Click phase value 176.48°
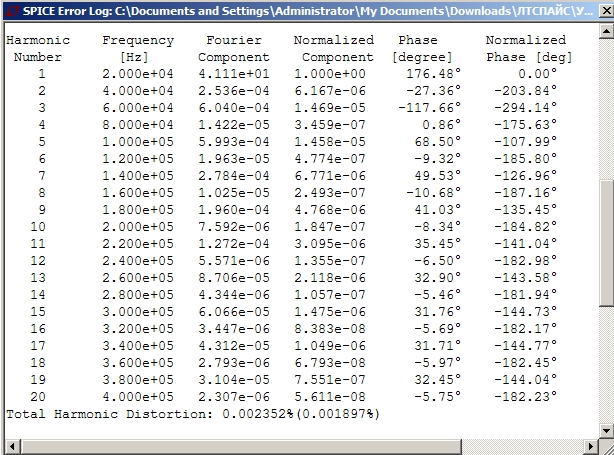Image resolution: width=614 pixels, height=455 pixels. point(433,74)
